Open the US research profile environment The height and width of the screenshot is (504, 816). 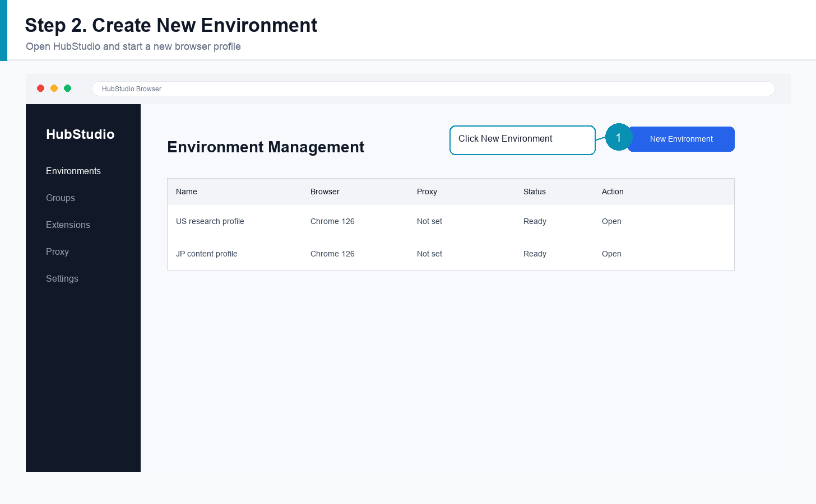611,221
